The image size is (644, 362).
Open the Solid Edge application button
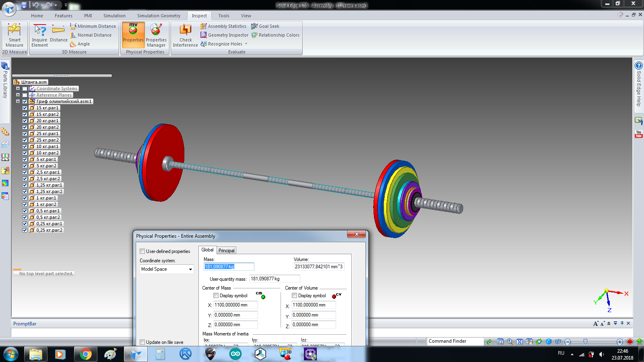9,8
